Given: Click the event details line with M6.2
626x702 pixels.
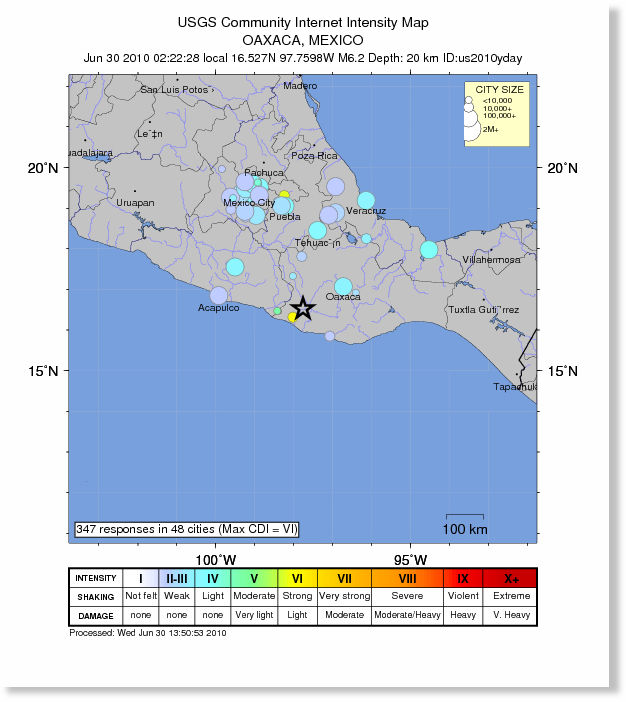Looking at the screenshot, I should click(x=303, y=58).
